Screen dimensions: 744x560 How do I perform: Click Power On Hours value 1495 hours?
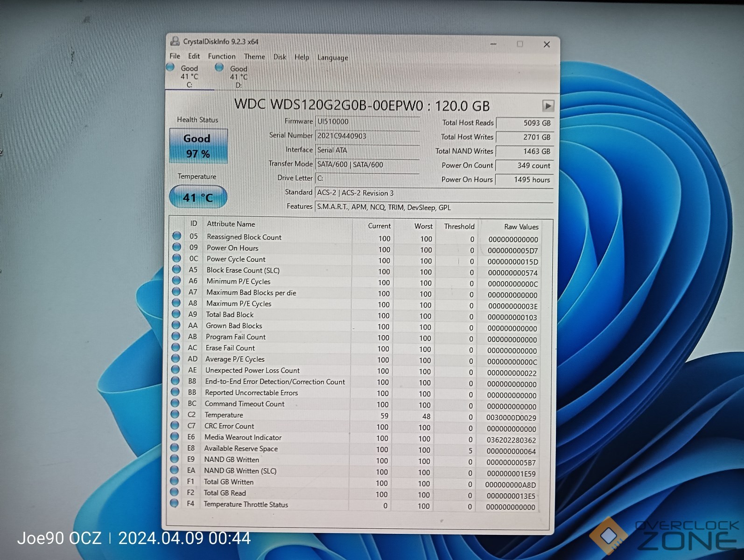pos(525,180)
